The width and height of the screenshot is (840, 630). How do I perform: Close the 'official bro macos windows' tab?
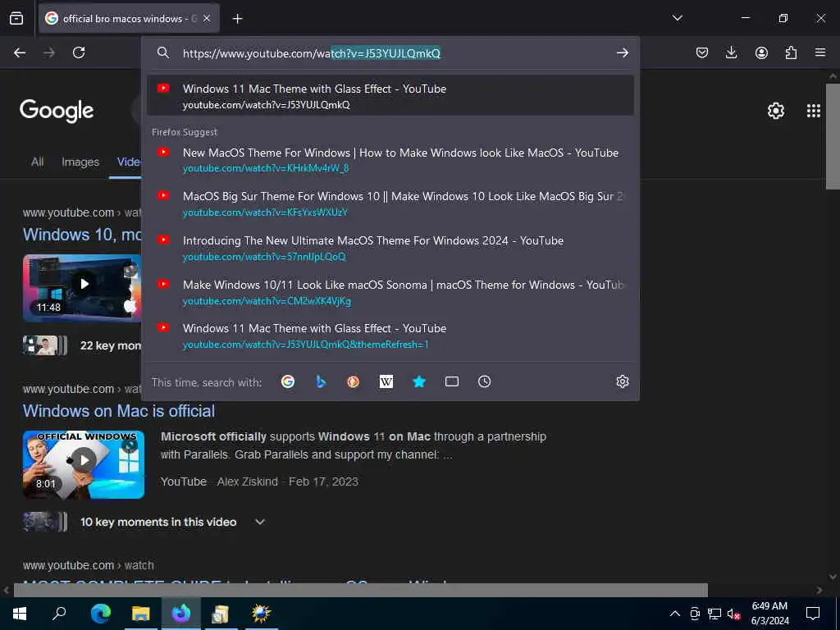pos(207,18)
